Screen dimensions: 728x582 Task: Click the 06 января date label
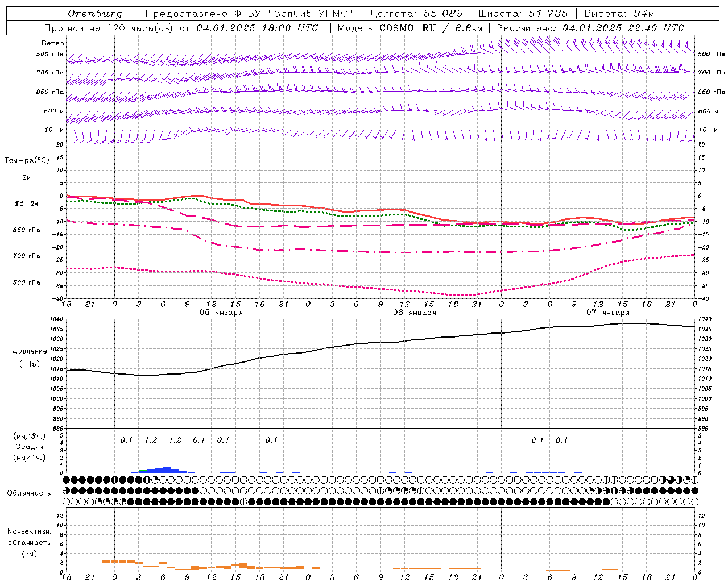click(x=415, y=313)
